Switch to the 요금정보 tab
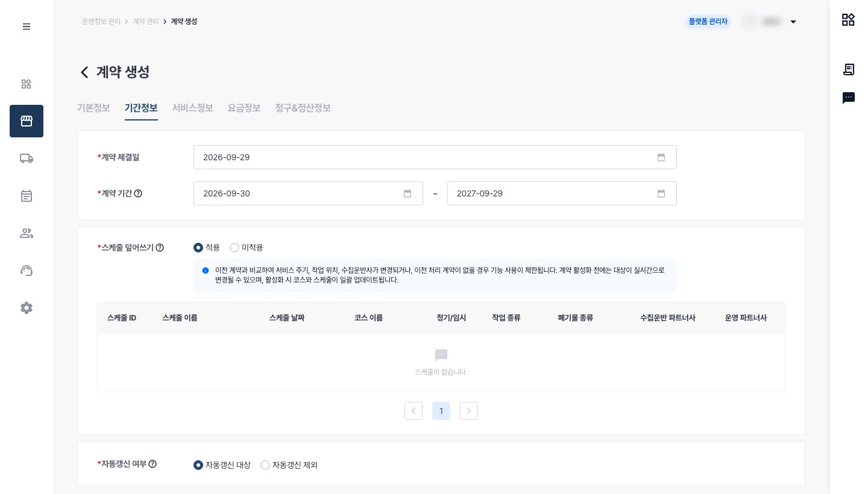 tap(244, 108)
